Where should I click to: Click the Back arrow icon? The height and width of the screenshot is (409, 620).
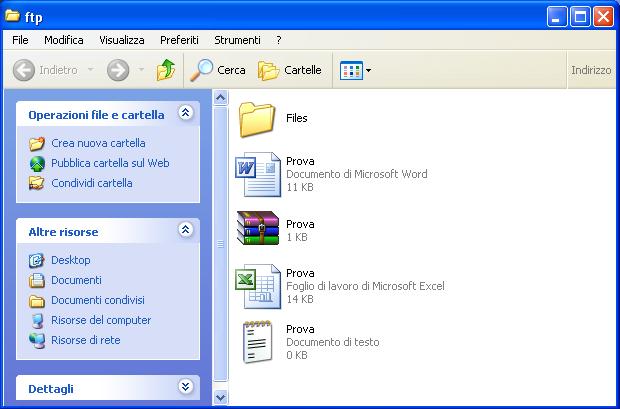click(24, 70)
